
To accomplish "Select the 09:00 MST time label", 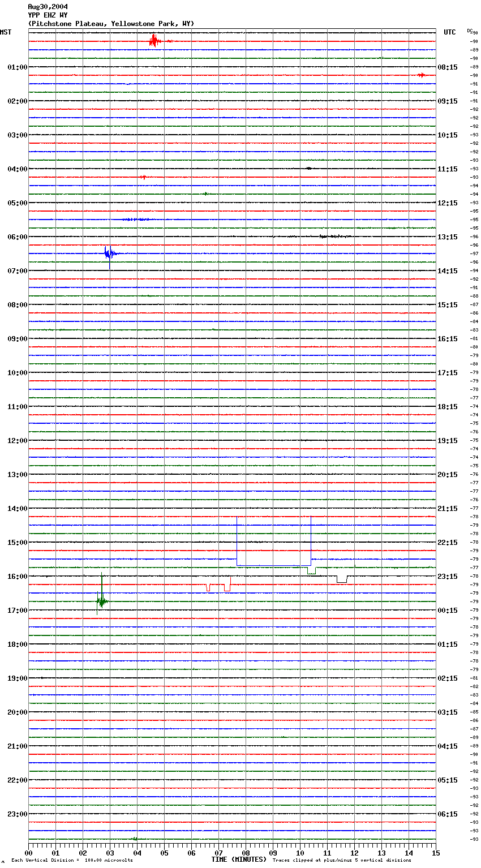I will click(18, 339).
